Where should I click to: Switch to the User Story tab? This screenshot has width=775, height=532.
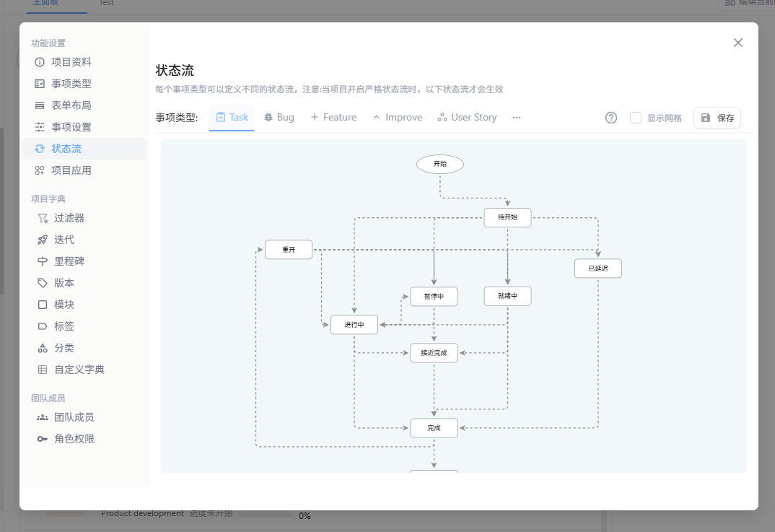[x=467, y=117]
